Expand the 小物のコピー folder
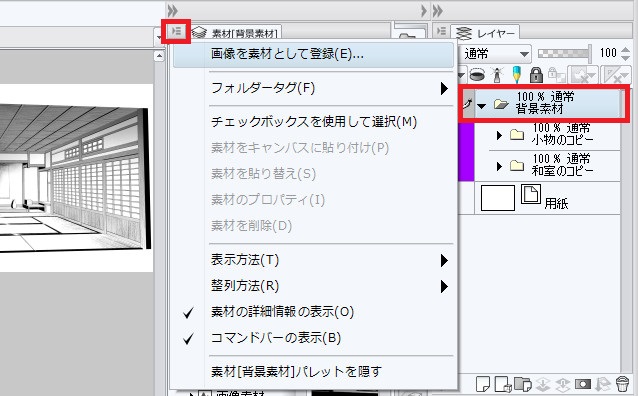 pos(499,136)
